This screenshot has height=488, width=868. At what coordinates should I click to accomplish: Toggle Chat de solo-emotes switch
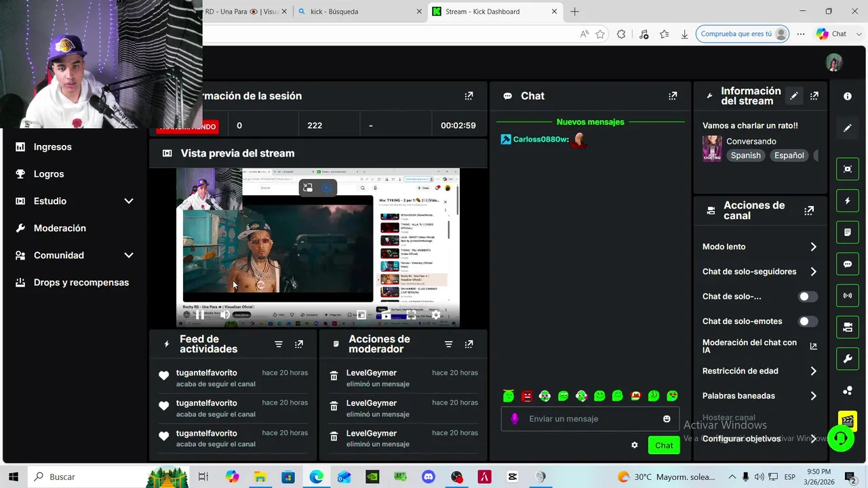[807, 321]
